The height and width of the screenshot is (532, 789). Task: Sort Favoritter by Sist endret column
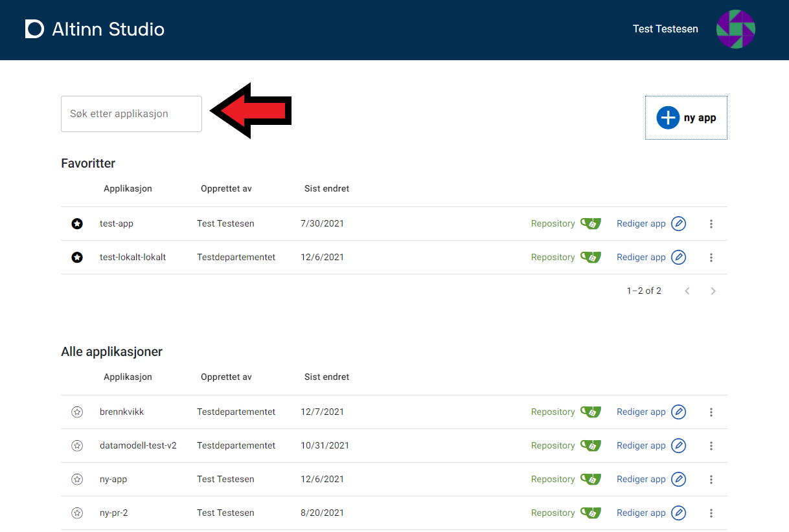pos(326,189)
